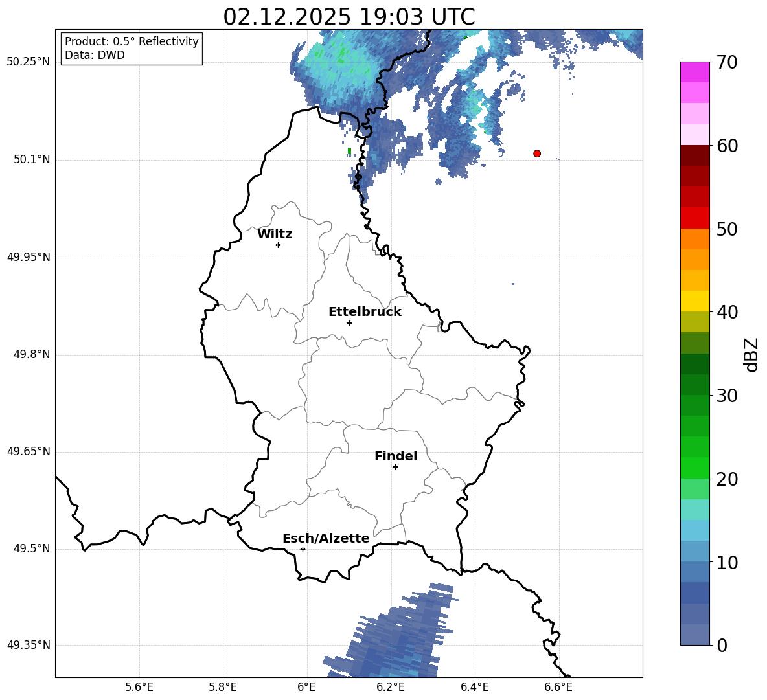767x700 pixels.
Task: Click the 50.25°N latitude label
Action: click(x=29, y=62)
